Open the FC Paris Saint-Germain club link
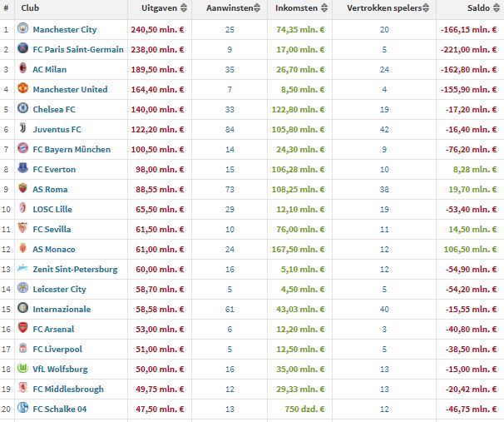Image resolution: width=504 pixels, height=422 pixels. tap(78, 49)
